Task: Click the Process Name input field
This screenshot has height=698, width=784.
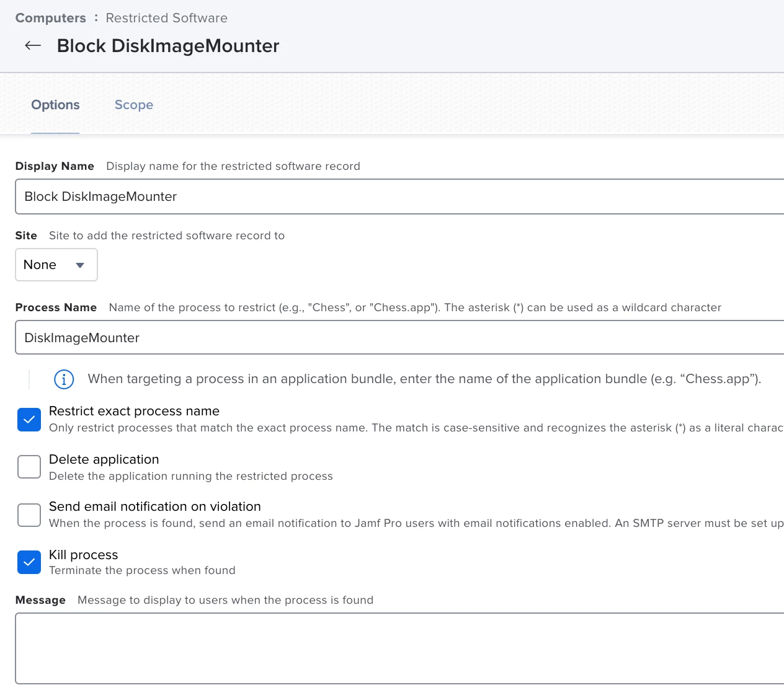Action: [x=399, y=337]
